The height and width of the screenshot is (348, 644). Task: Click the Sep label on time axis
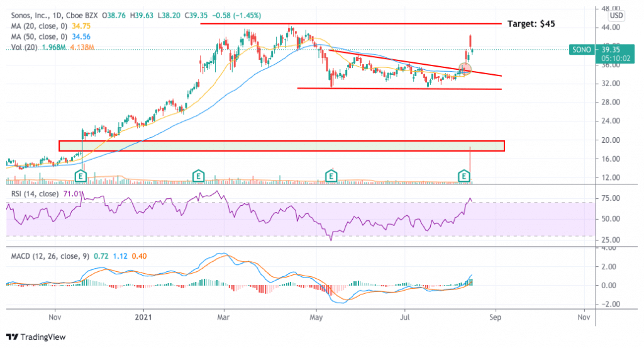pyautogui.click(x=496, y=317)
